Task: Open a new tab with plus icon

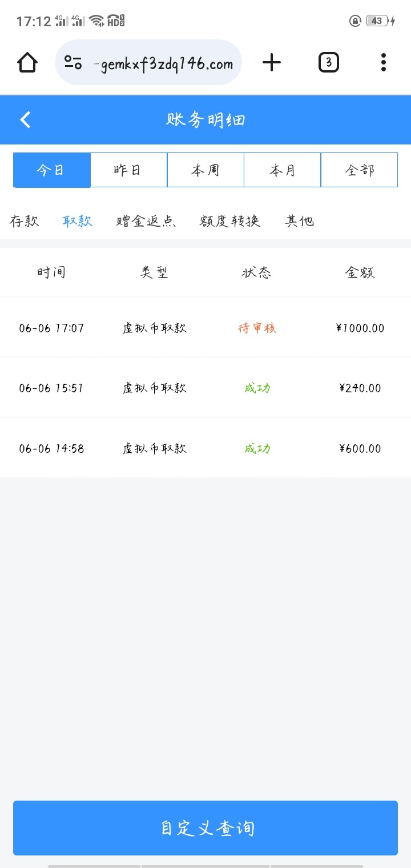Action: pos(272,62)
